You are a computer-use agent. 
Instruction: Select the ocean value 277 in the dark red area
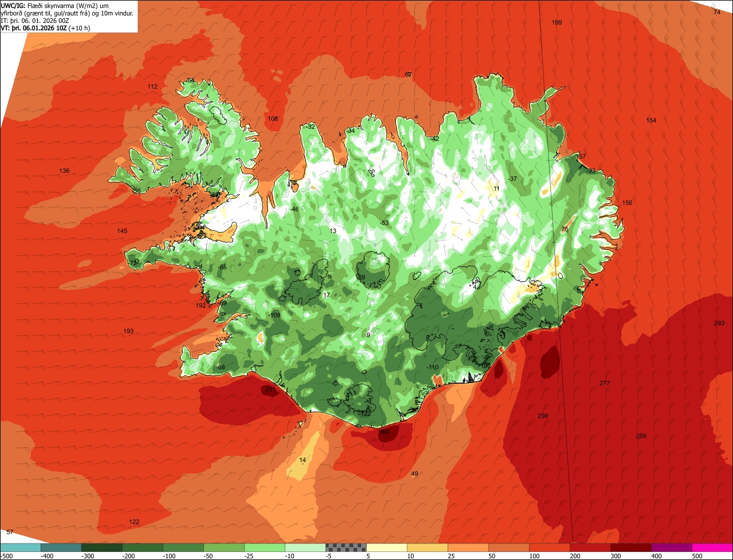[605, 383]
